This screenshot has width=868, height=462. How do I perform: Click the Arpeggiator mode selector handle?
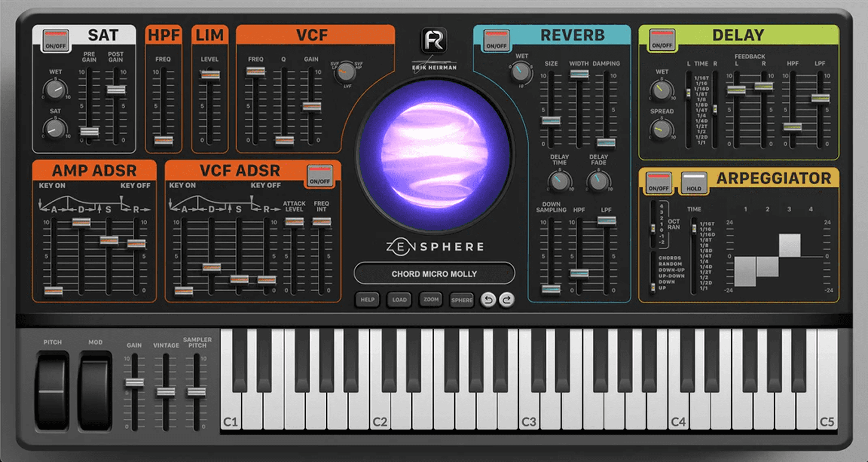click(x=653, y=287)
